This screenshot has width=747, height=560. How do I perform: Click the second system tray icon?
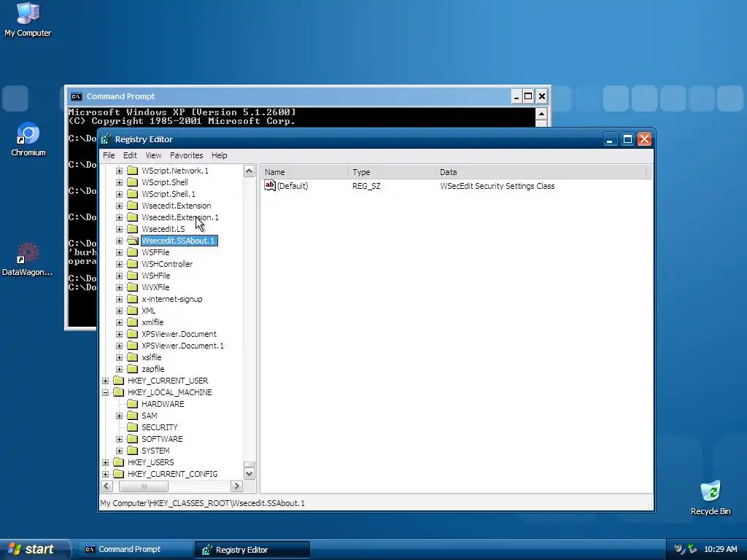(692, 549)
